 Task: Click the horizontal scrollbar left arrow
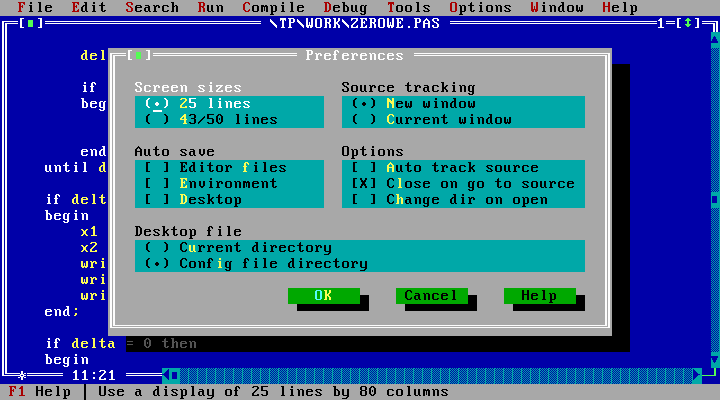point(170,375)
